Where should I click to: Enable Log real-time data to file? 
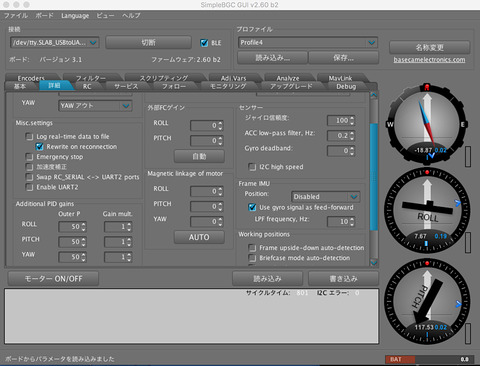(x=30, y=137)
